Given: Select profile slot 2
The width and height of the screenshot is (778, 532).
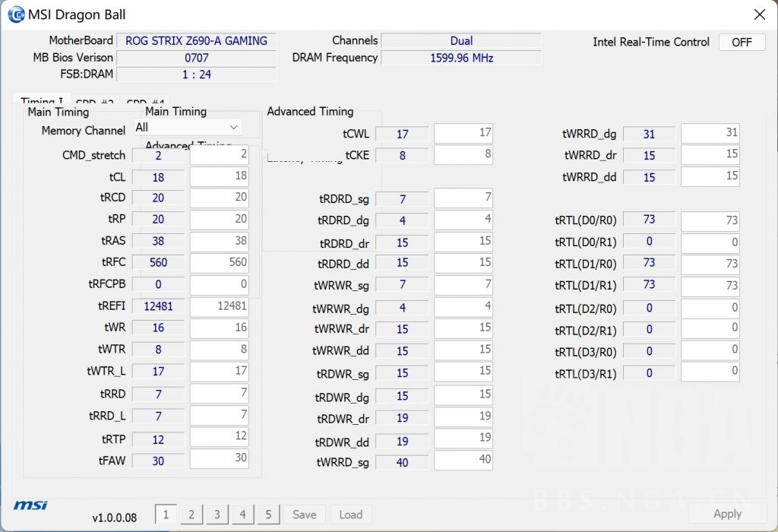Looking at the screenshot, I should pyautogui.click(x=191, y=515).
